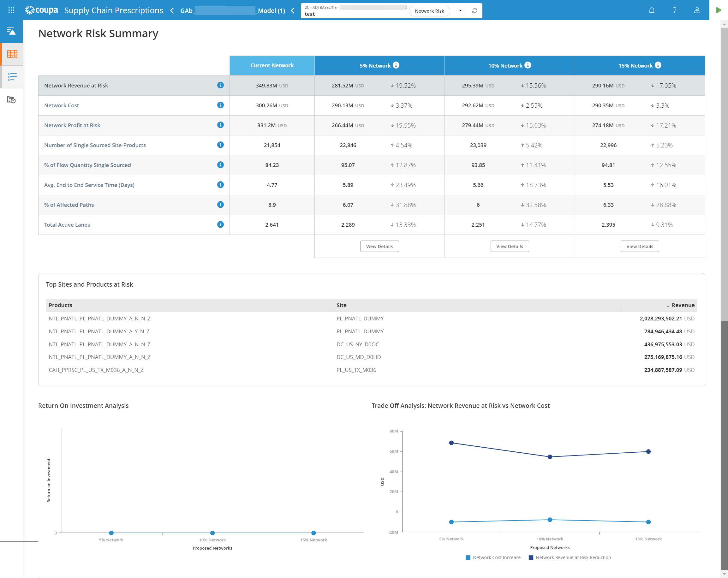Select product CAH_PPRSC_PL_US_TX_M036_A_N_N_Z
The image size is (728, 578).
click(x=96, y=370)
